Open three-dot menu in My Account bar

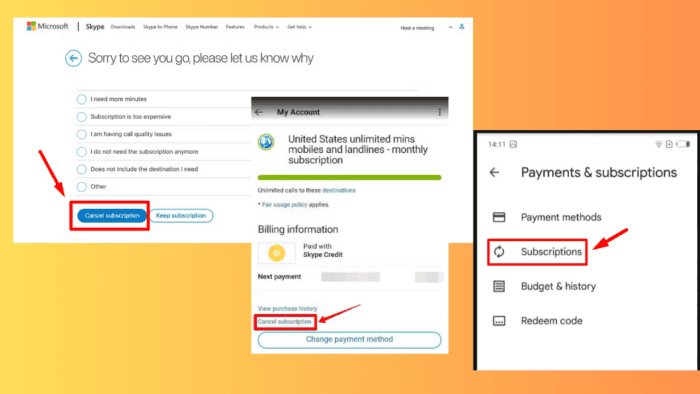(x=440, y=112)
